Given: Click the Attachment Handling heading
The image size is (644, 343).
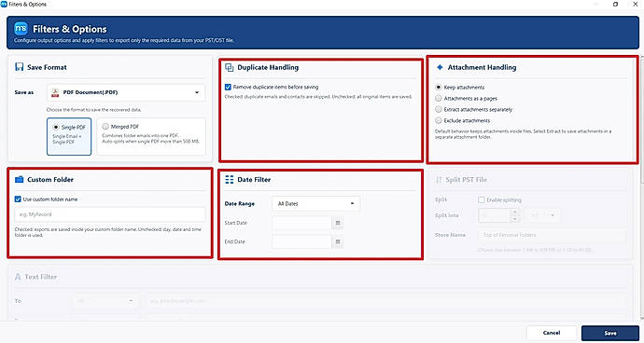Looking at the screenshot, I should (482, 67).
